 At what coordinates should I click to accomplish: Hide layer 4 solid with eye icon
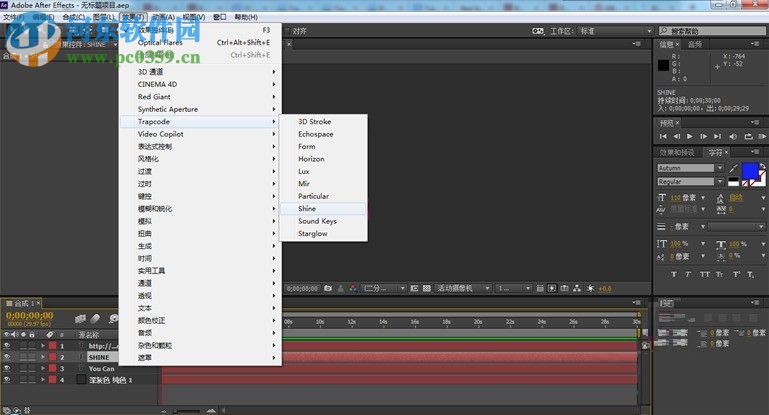click(7, 380)
